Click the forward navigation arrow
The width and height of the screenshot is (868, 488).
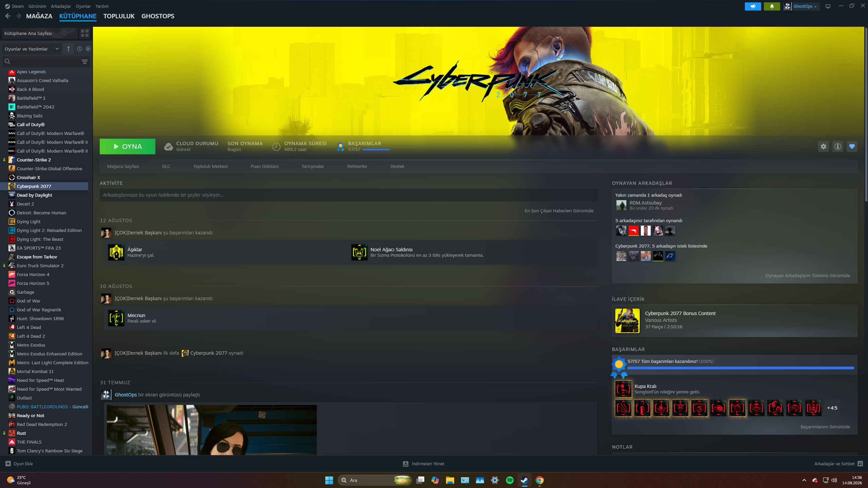(19, 16)
